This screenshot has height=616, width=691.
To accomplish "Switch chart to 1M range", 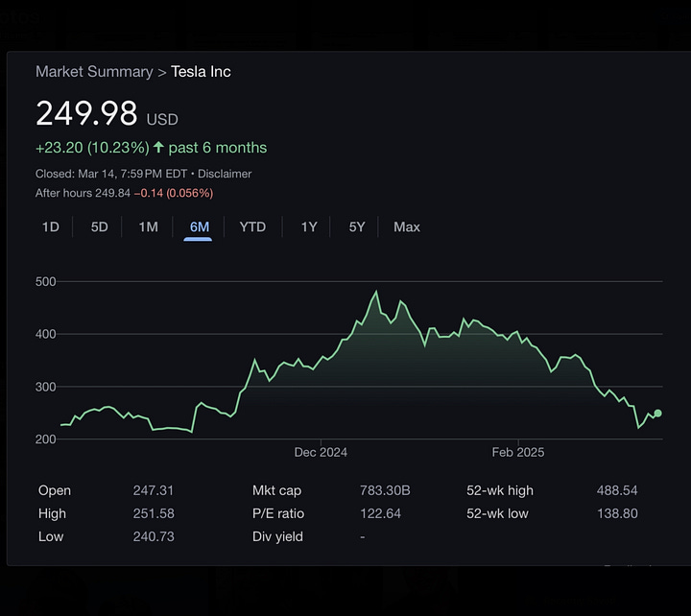I will (x=148, y=227).
